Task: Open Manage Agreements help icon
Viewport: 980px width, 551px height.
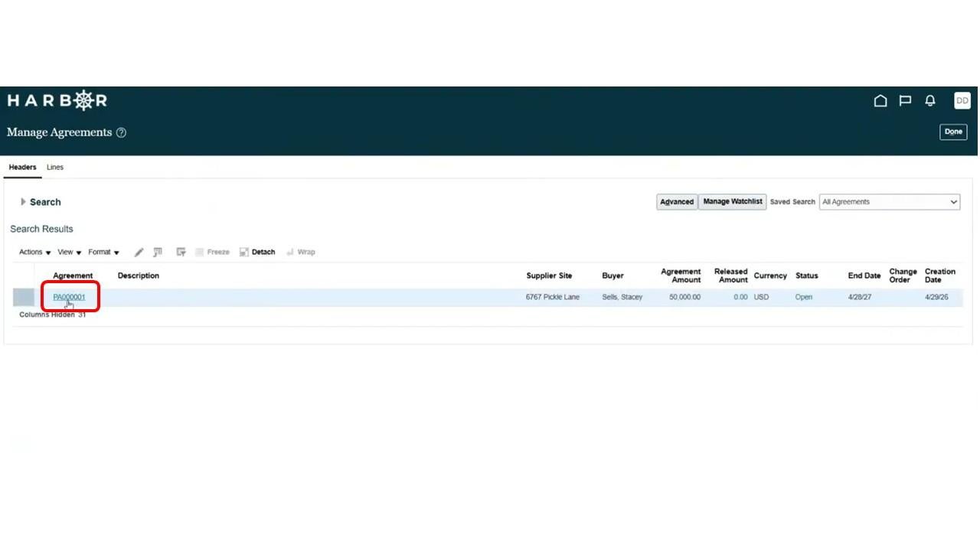Action: tap(121, 132)
